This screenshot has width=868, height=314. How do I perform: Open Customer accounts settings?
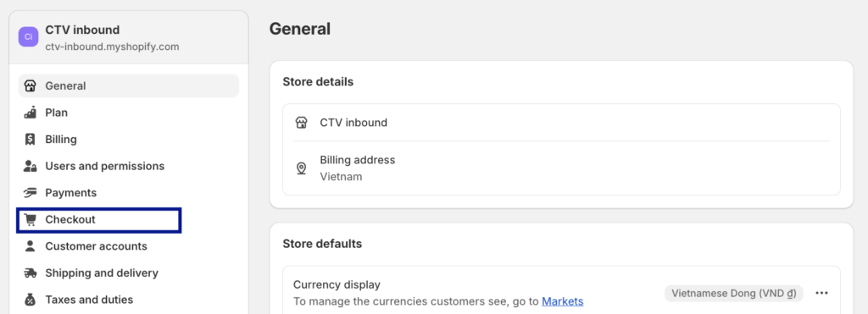coord(129,246)
